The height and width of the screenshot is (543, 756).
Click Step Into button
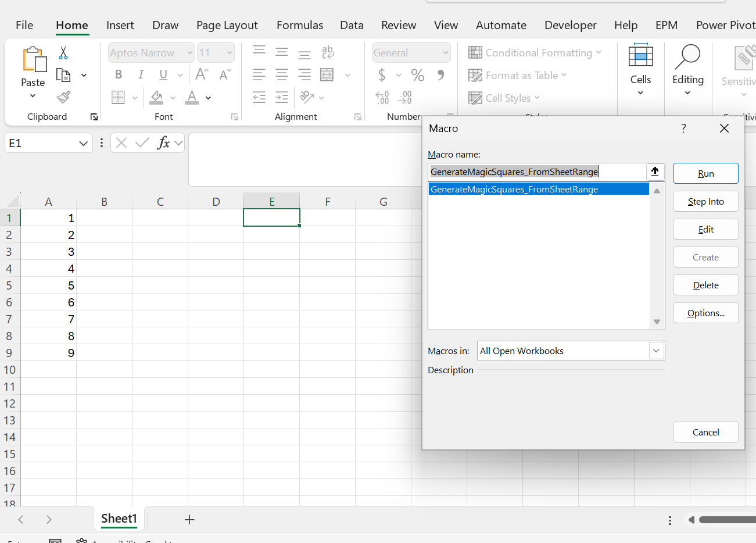(706, 201)
